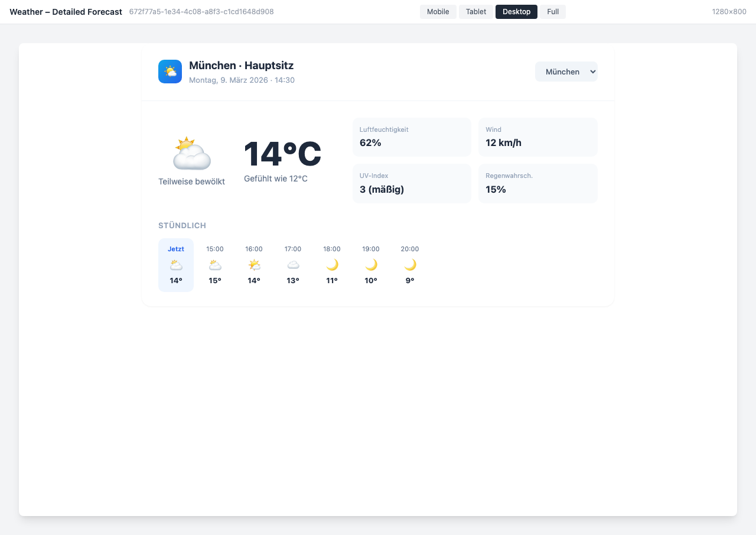Viewport: 756px width, 535px height.
Task: Open the Regenwahrsch. card
Action: click(537, 183)
